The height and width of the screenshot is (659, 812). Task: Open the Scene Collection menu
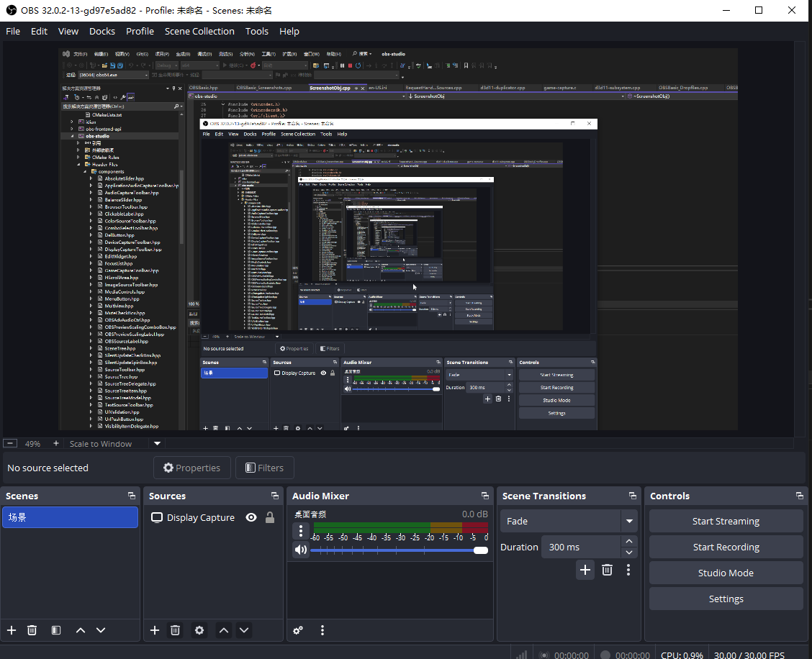pos(199,31)
